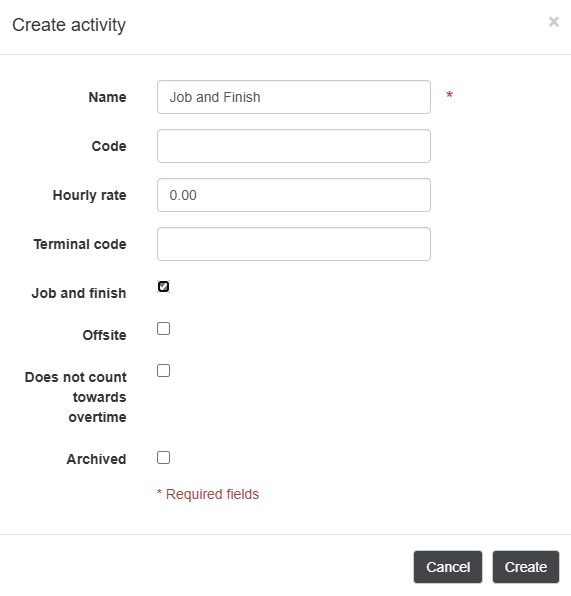The height and width of the screenshot is (596, 571).
Task: Uncheck the Job and finish checkbox
Action: pos(163,286)
